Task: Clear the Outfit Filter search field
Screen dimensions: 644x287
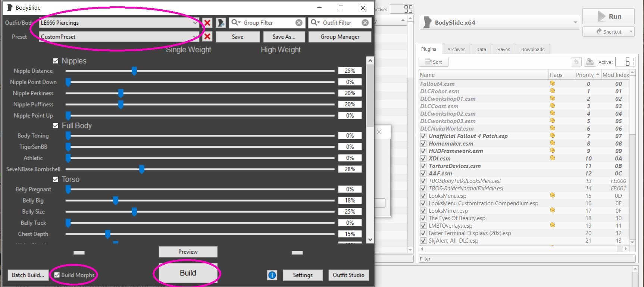Action: (x=365, y=23)
